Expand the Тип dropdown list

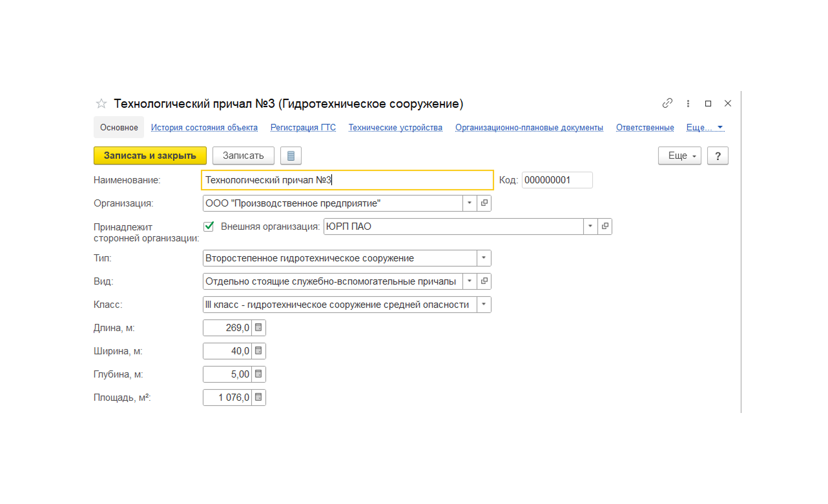click(x=484, y=258)
